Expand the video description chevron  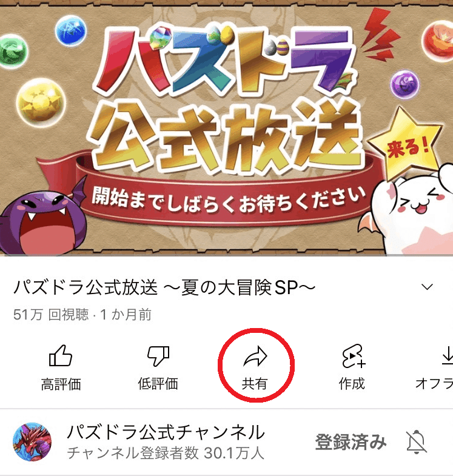coord(427,287)
